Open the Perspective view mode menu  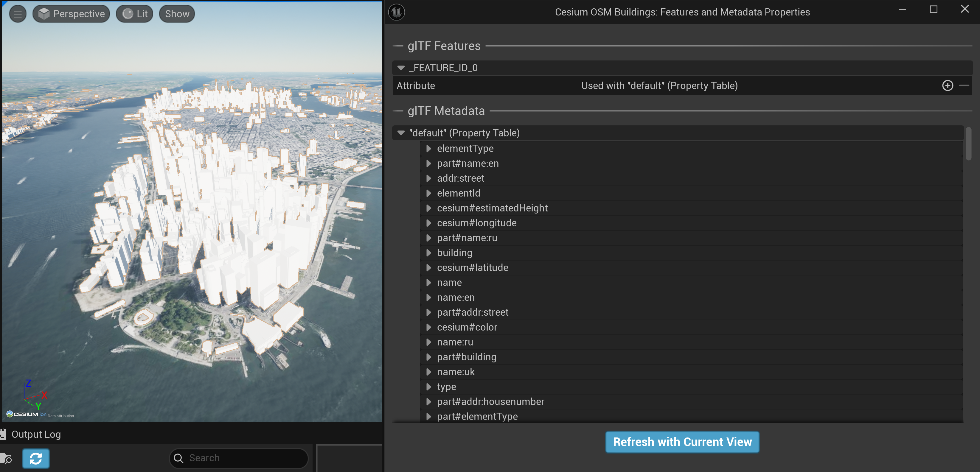pyautogui.click(x=79, y=13)
